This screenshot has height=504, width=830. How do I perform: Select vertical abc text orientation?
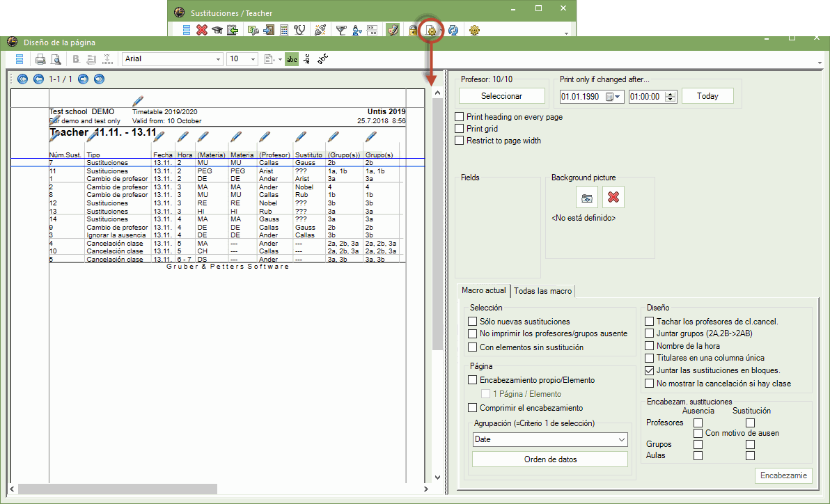tap(307, 59)
